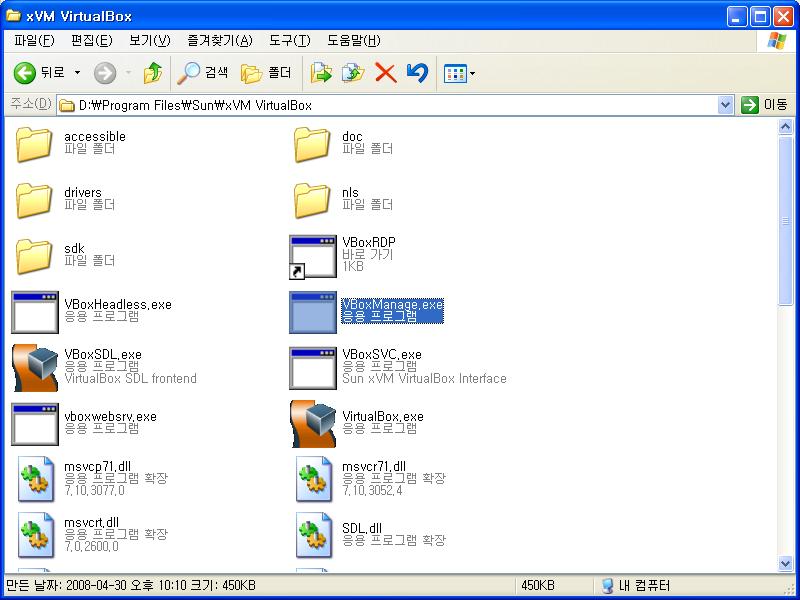This screenshot has width=800, height=600.
Task: Open the 파일(F) menu
Action: (34, 41)
